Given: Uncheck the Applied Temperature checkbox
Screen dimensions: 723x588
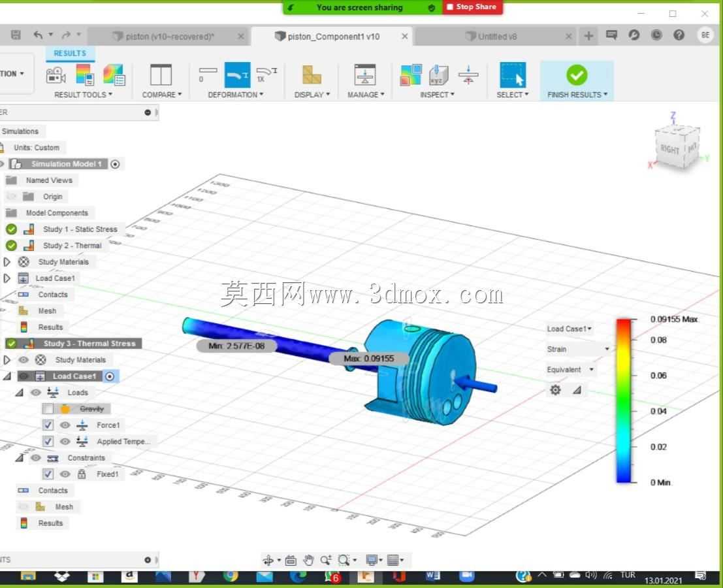Looking at the screenshot, I should 48,442.
